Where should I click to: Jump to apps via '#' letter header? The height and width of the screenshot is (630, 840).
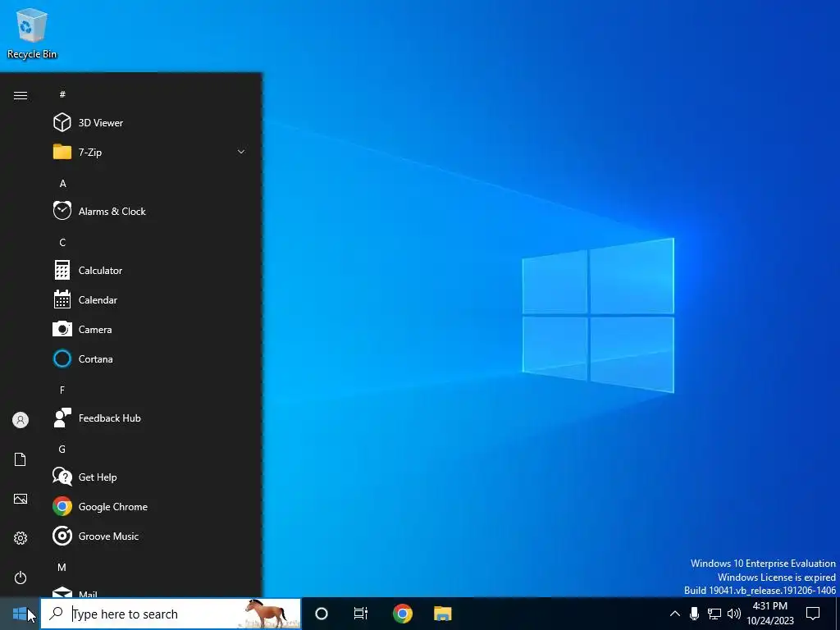click(x=62, y=94)
